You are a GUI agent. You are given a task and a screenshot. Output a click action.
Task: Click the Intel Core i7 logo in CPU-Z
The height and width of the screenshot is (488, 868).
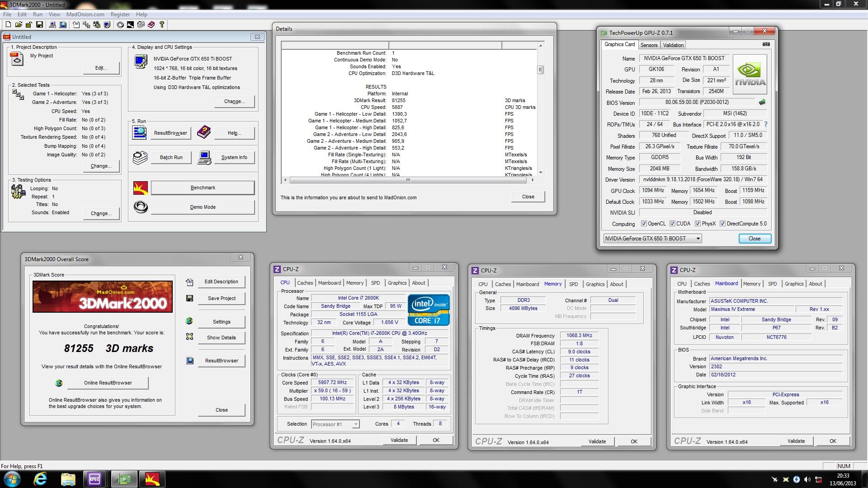(429, 310)
